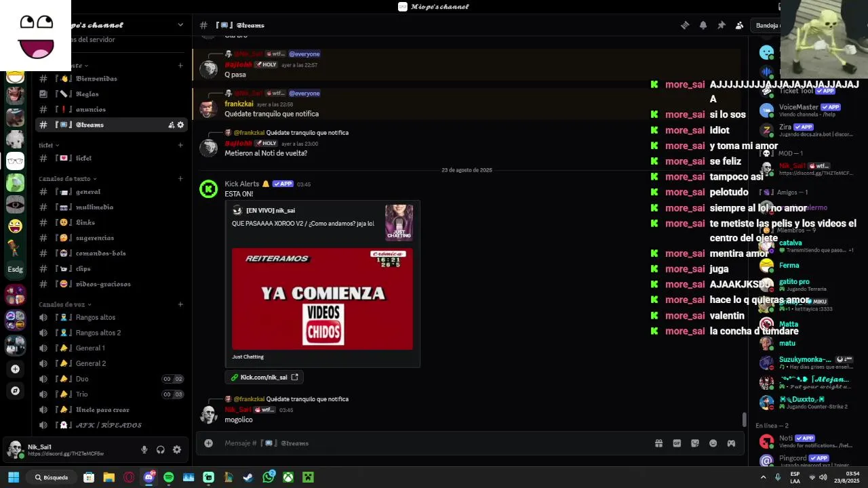Open user settings gear icon
Screen dimensions: 868x488
177,449
